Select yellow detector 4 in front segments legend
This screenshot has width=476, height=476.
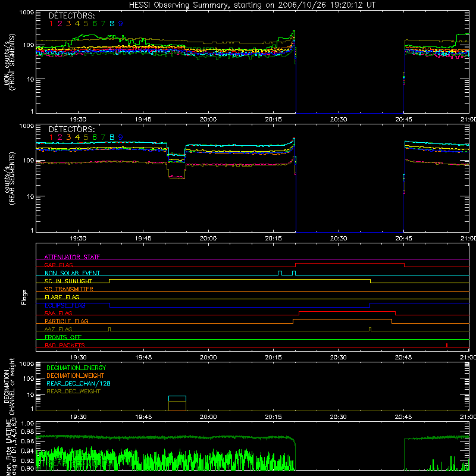[77, 23]
